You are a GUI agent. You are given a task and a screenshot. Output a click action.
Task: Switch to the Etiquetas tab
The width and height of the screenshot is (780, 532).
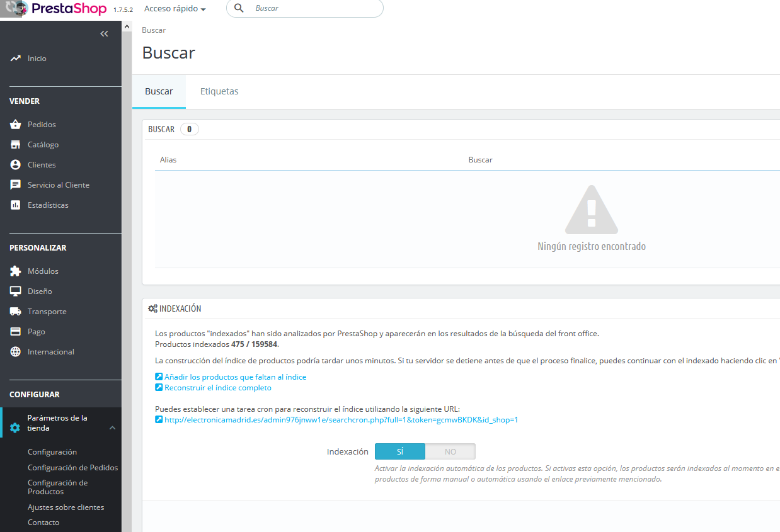pos(219,91)
